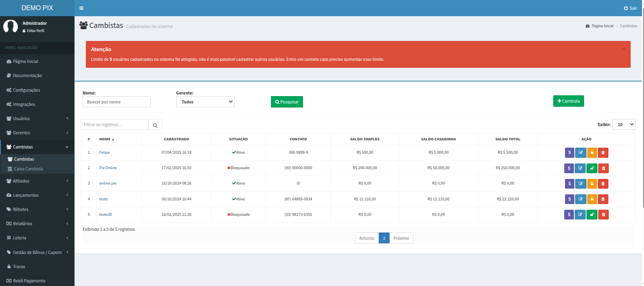Open Caixa Cambista in the sidebar
Screen dimensions: 644x286
28,169
